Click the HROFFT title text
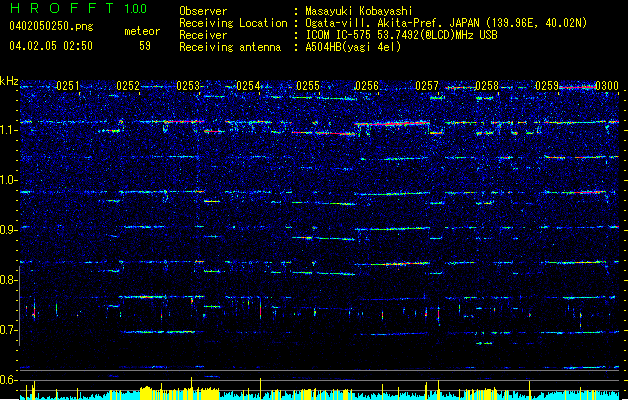629x400 pixels. (x=63, y=8)
